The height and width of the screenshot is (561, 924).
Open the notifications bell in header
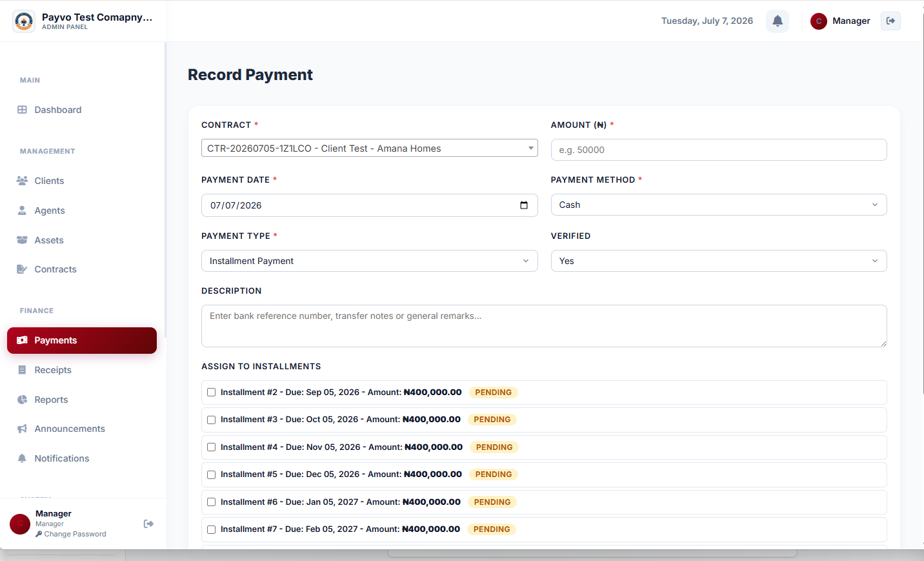pyautogui.click(x=778, y=21)
